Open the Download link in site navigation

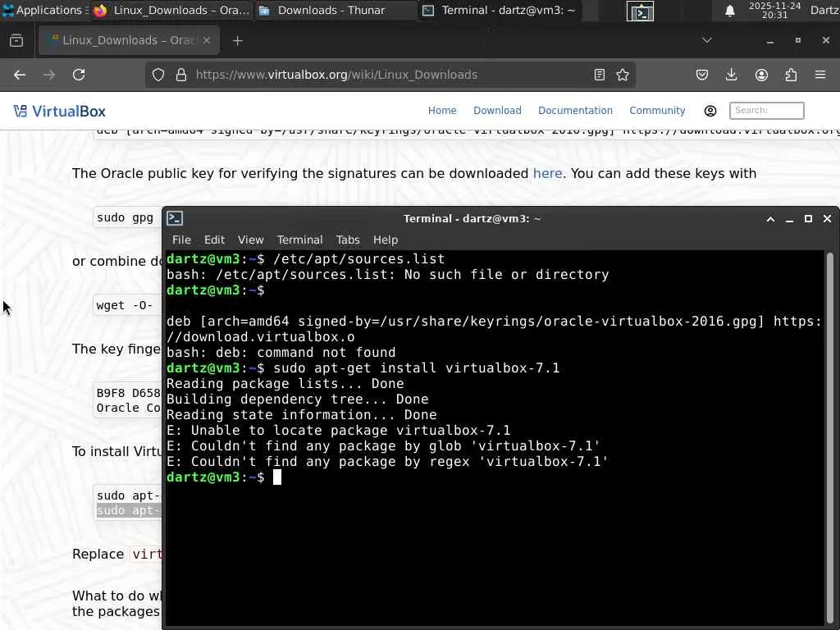click(497, 111)
